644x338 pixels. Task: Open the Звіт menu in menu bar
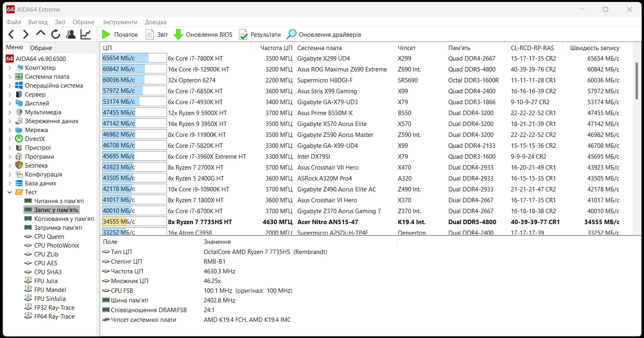[x=60, y=22]
